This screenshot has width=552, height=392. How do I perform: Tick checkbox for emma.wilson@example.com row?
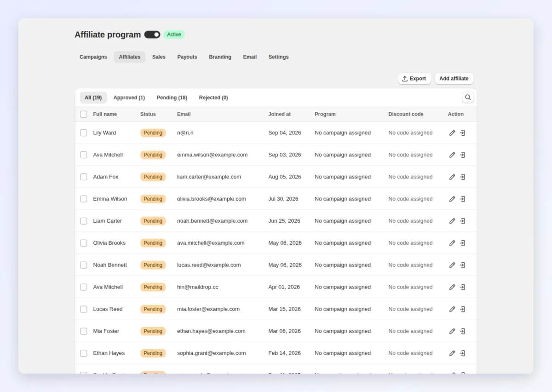pyautogui.click(x=84, y=155)
